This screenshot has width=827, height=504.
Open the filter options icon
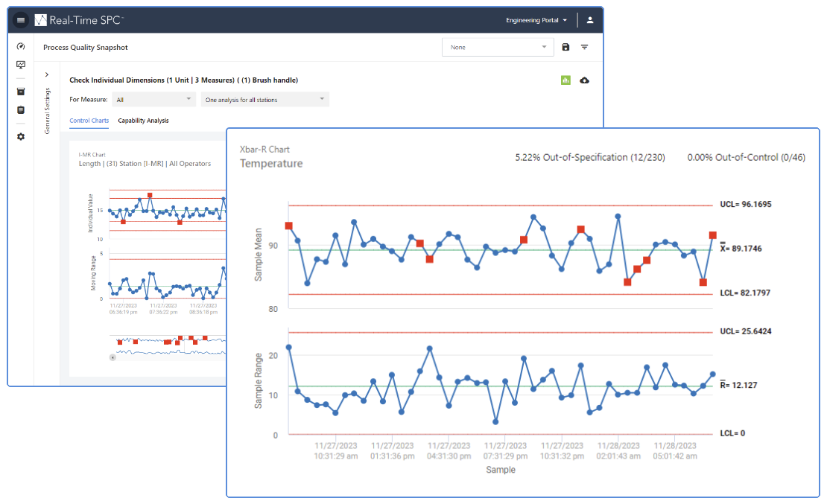(x=585, y=46)
